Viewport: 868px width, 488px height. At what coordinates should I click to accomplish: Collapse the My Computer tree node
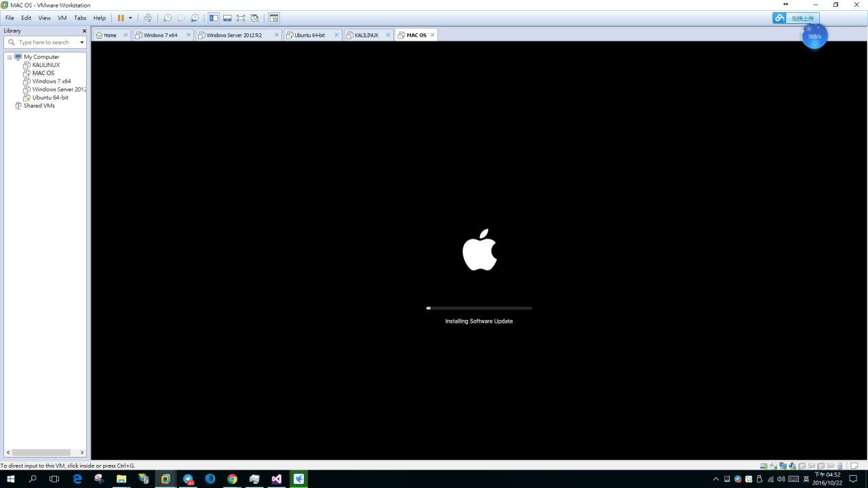click(9, 57)
